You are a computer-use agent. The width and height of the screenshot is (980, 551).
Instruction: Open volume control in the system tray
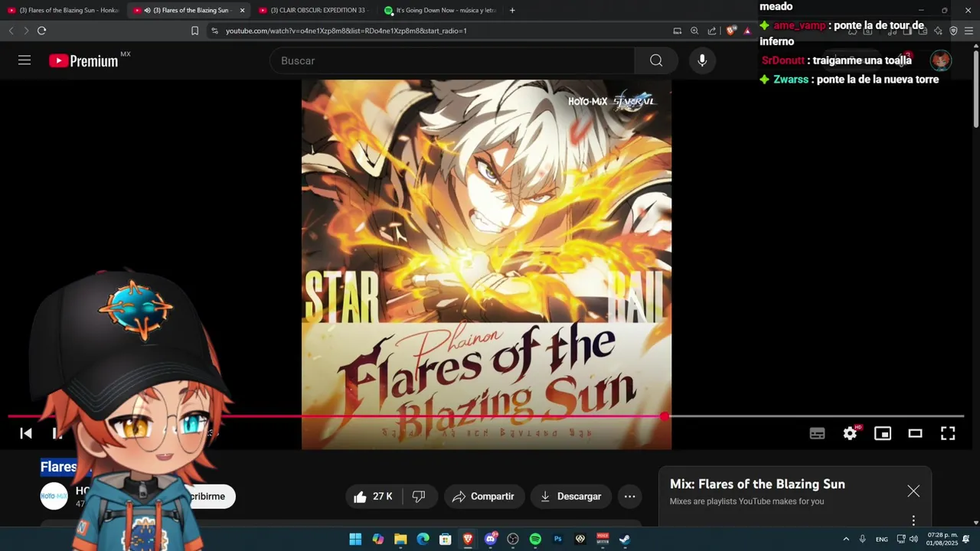[913, 539]
